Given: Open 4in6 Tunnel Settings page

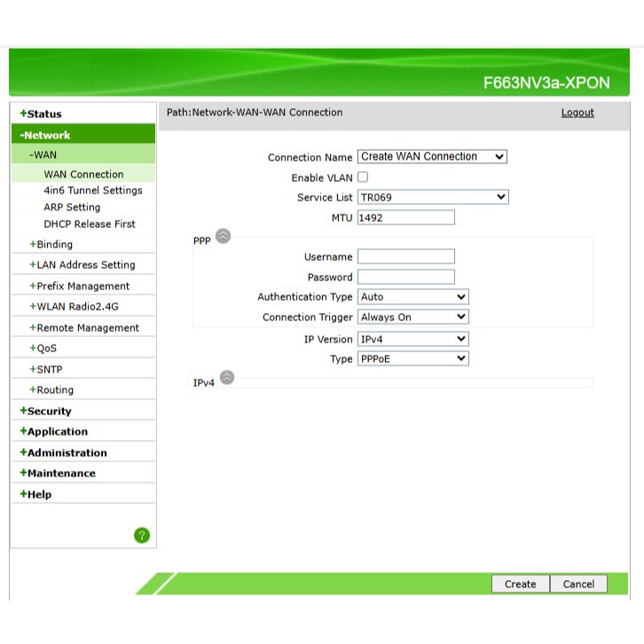Looking at the screenshot, I should 93,191.
